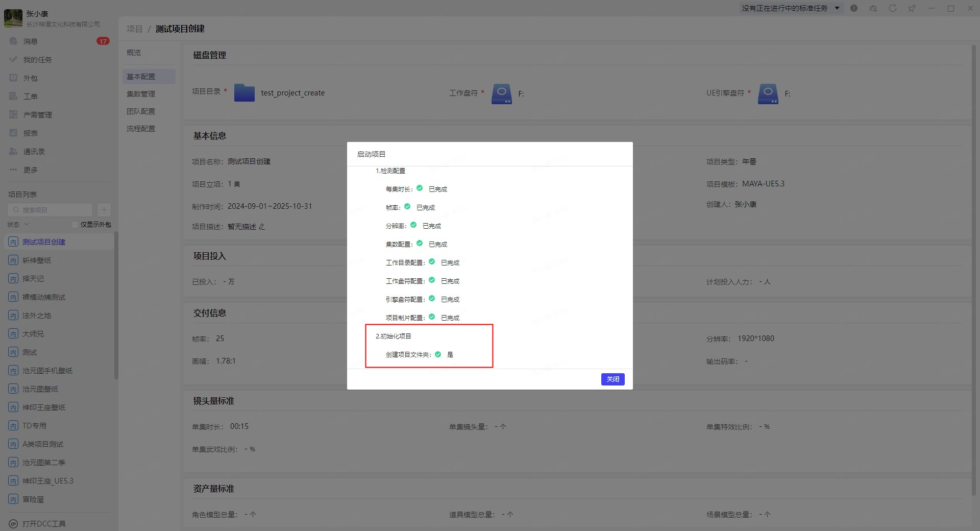Click the add project plus button
This screenshot has height=531, width=980.
click(x=104, y=210)
